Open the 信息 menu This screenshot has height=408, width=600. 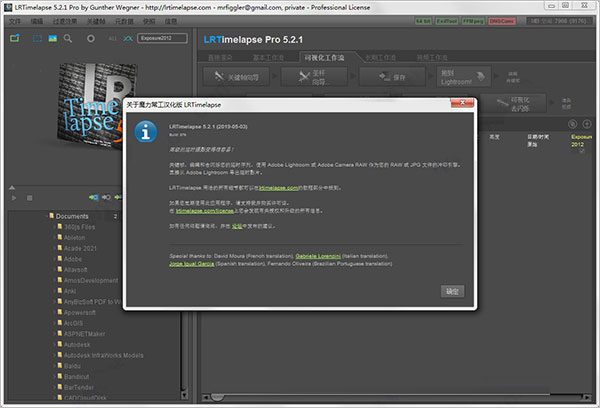(171, 21)
